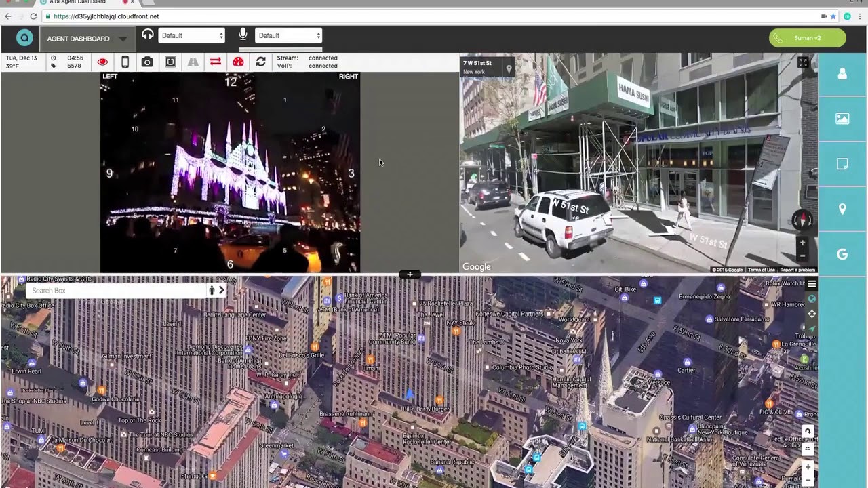Image resolution: width=868 pixels, height=488 pixels.
Task: Click the Report a problem link
Action: tap(797, 270)
